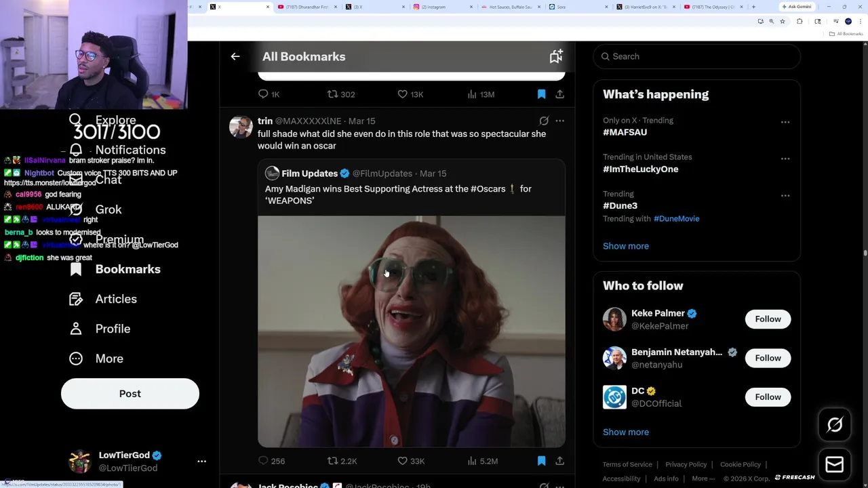This screenshot has height=488, width=868.
Task: Open LowTierGod account avatar
Action: coord(80,462)
